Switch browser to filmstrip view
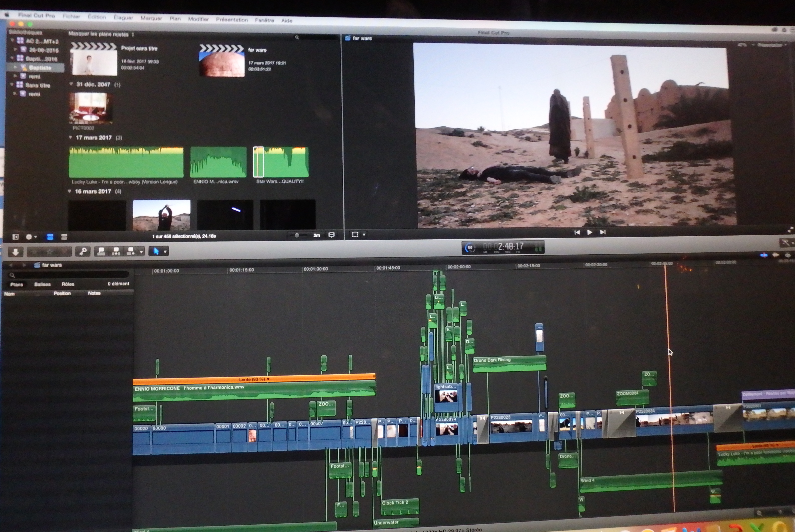The image size is (795, 532). click(50, 237)
